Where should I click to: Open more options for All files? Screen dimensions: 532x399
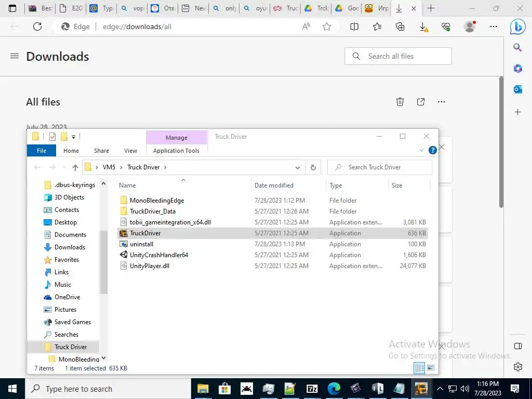[442, 102]
